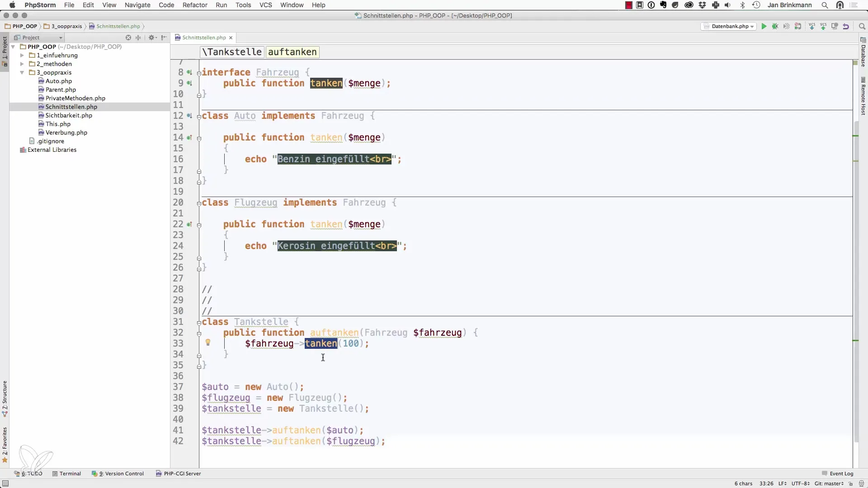Click implements-method gutter icon on line 14
The width and height of the screenshot is (868, 488).
pyautogui.click(x=189, y=137)
